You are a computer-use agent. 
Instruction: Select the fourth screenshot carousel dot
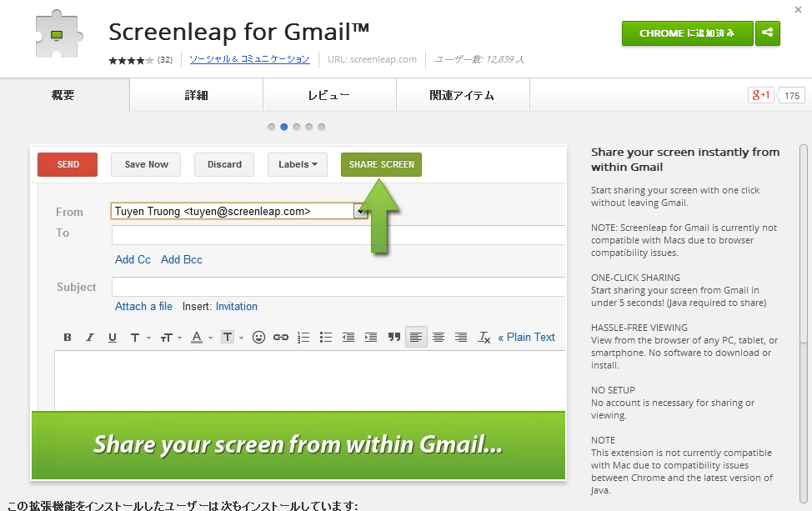(x=309, y=127)
